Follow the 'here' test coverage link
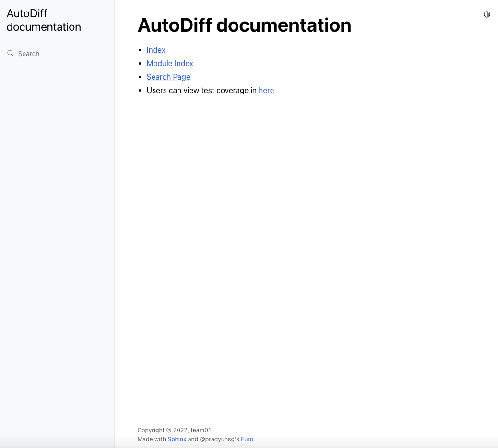 pyautogui.click(x=266, y=90)
